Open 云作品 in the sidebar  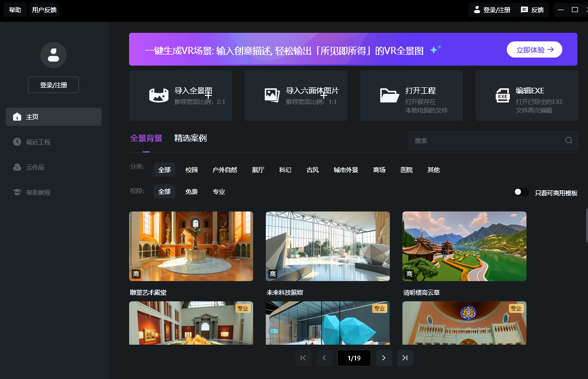click(53, 167)
